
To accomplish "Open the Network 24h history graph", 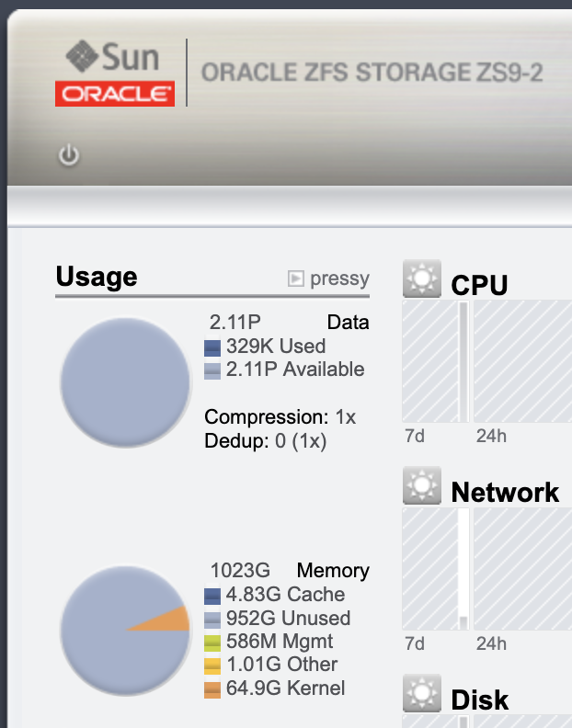I will point(522,569).
